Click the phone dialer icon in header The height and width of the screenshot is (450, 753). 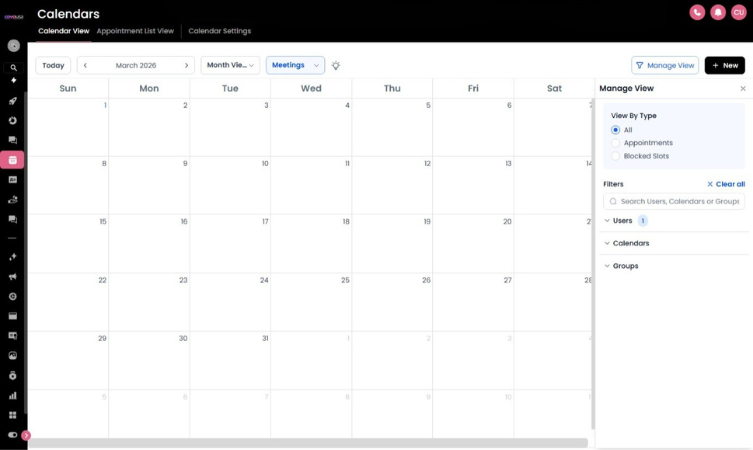pos(697,12)
